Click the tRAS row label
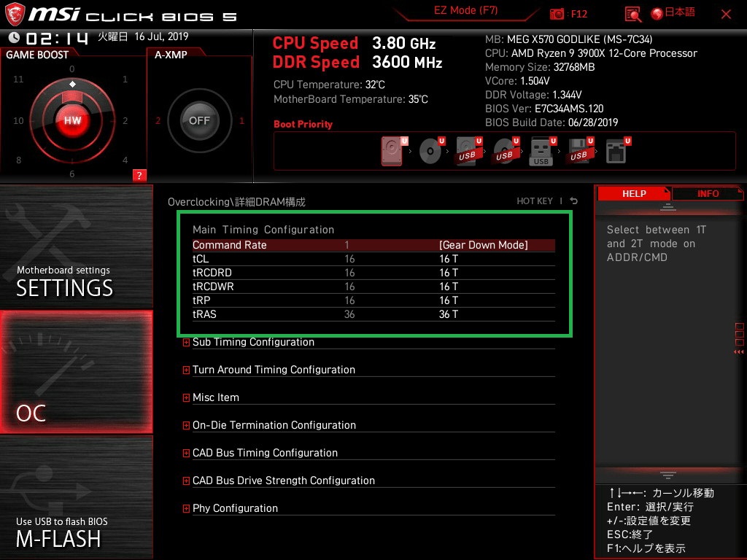Image resolution: width=747 pixels, height=560 pixels. point(204,314)
